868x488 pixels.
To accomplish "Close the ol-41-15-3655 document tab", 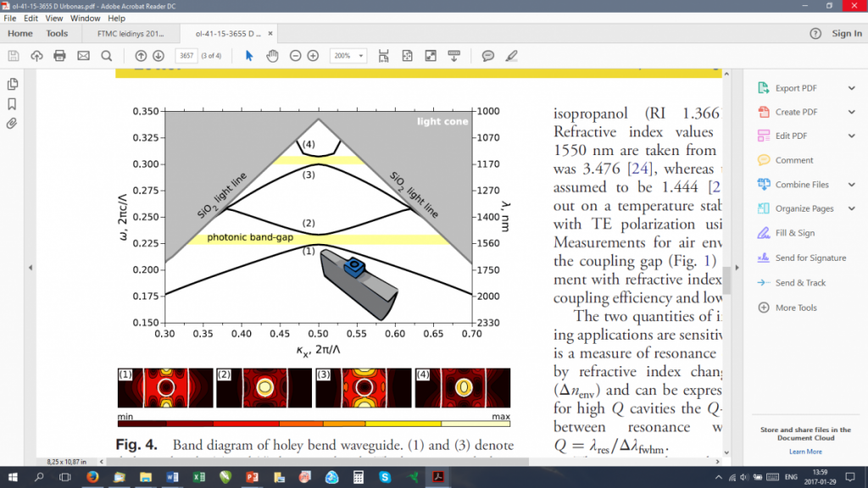I will [270, 34].
